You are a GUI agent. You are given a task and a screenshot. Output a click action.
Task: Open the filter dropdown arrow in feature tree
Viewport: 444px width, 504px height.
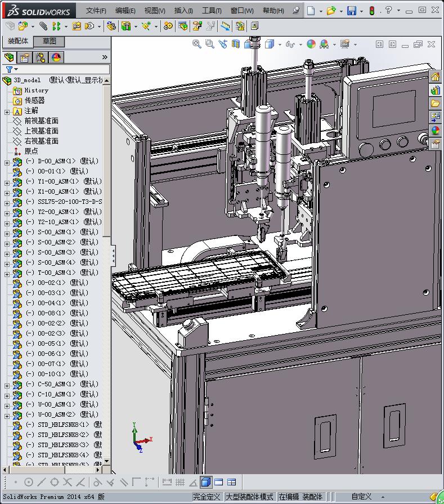(x=16, y=69)
